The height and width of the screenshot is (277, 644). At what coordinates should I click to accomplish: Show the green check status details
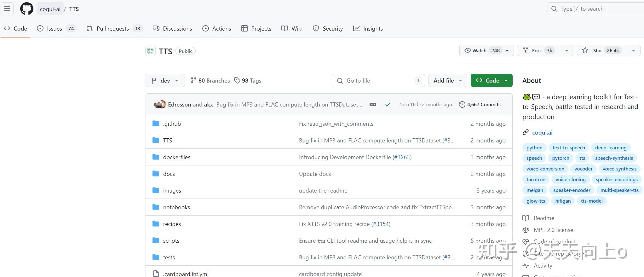pyautogui.click(x=388, y=105)
